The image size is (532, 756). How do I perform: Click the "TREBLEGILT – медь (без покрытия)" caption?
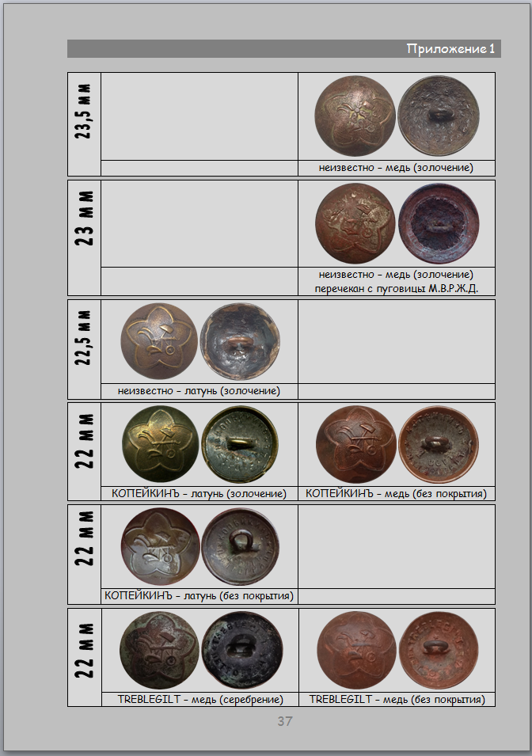point(396,699)
